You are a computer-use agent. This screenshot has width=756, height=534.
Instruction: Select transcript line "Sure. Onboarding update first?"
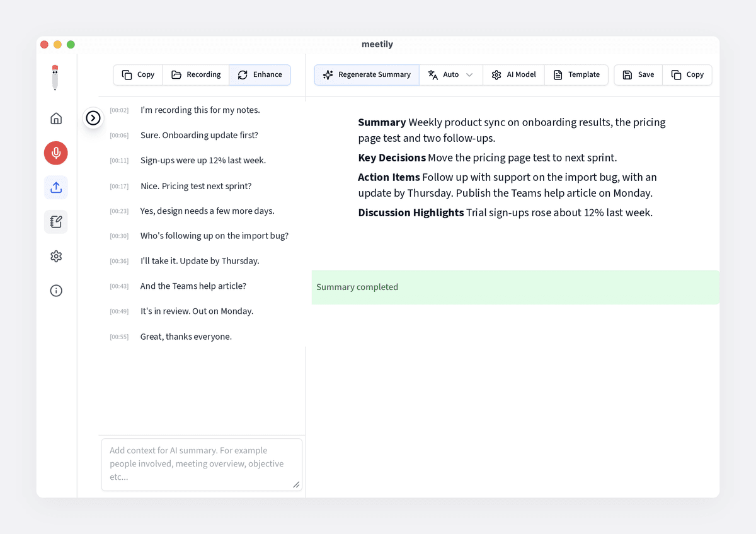(x=199, y=136)
